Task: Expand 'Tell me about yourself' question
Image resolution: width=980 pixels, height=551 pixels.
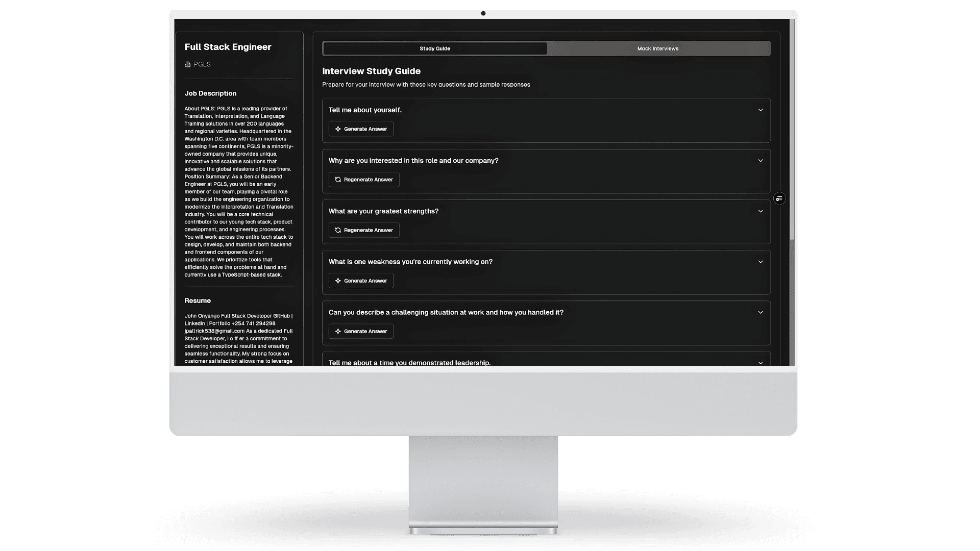Action: coord(760,110)
